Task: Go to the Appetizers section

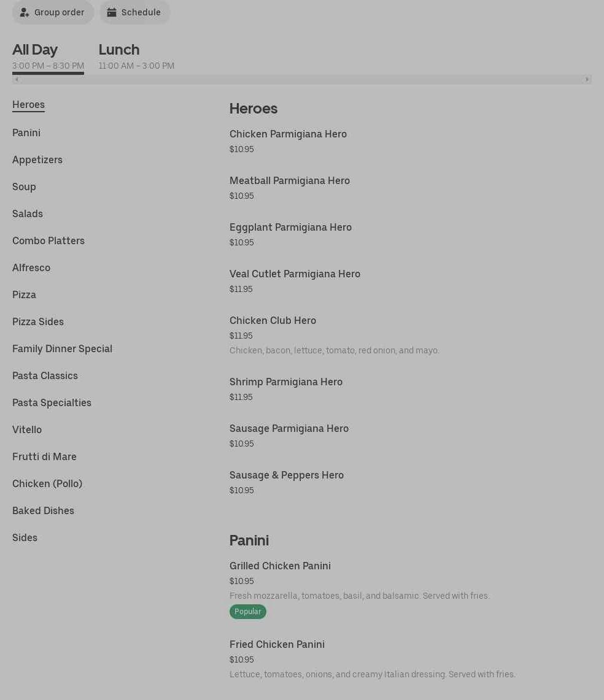Action: (x=37, y=160)
